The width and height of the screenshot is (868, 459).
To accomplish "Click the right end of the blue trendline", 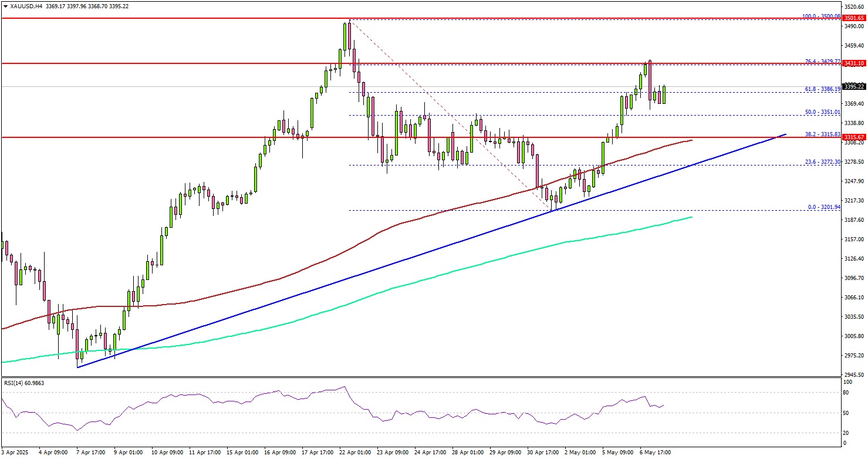I will 785,134.
